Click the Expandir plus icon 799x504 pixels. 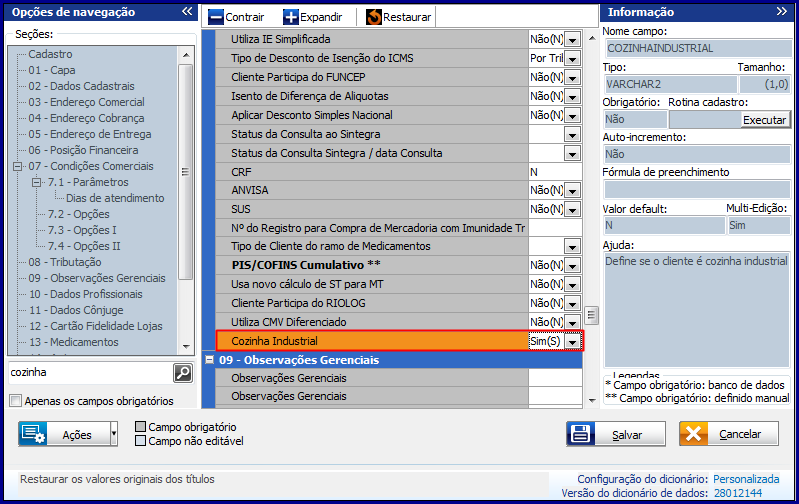(291, 17)
